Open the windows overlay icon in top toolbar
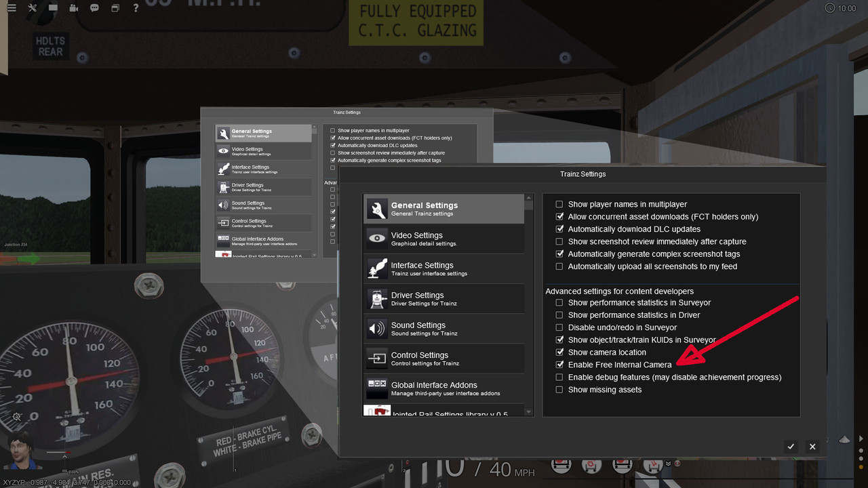The height and width of the screenshot is (488, 868). coord(115,8)
